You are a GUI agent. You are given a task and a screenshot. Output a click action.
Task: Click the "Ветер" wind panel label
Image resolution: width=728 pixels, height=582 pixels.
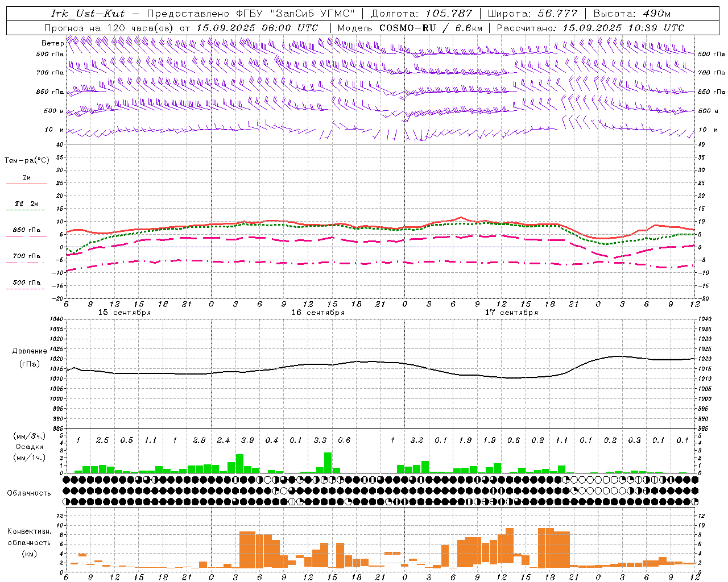click(x=52, y=43)
